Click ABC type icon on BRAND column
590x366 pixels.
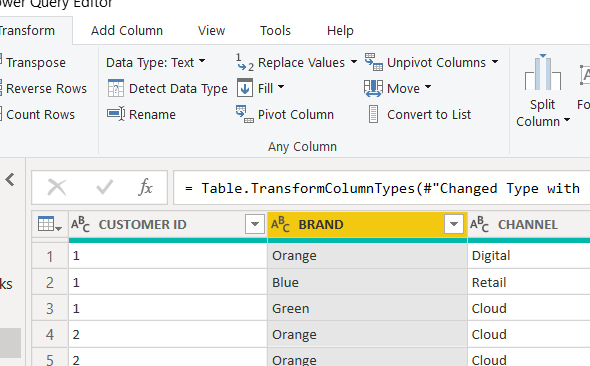coord(280,225)
